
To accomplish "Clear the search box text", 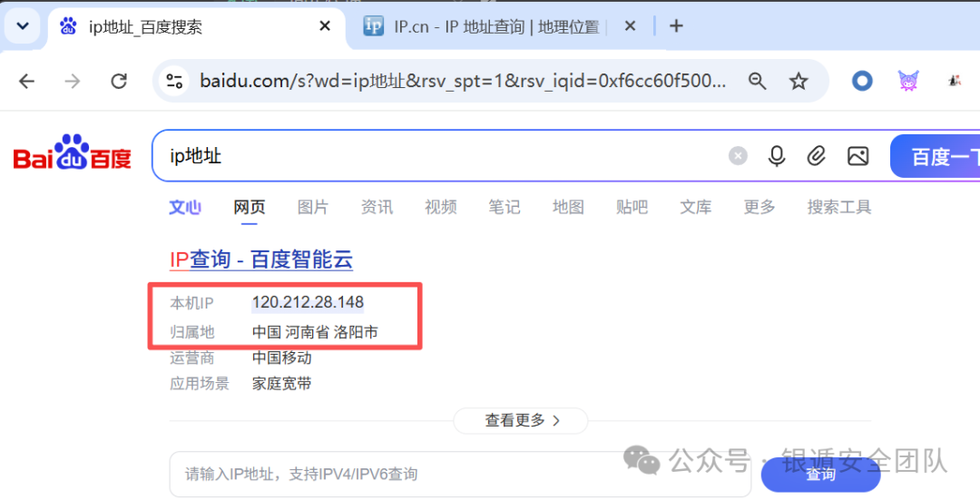I will pos(738,155).
